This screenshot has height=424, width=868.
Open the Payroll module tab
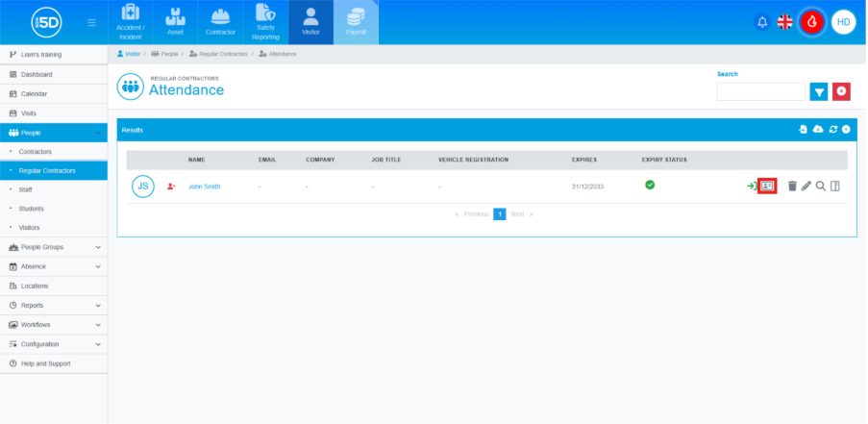[x=356, y=23]
